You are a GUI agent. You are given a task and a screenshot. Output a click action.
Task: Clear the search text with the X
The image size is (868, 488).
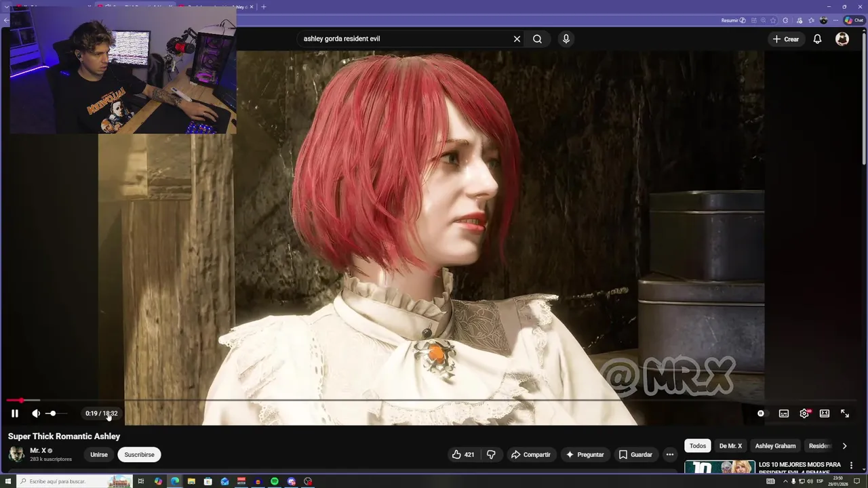tap(517, 39)
